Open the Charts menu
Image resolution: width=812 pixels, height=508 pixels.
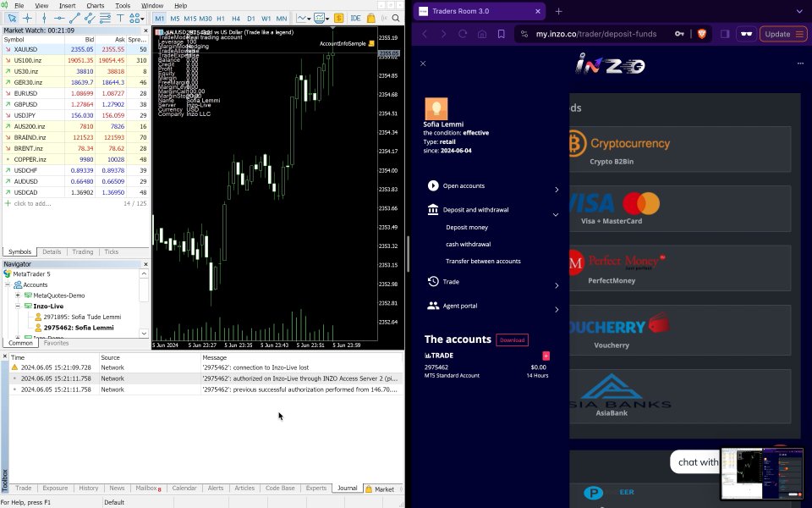click(96, 6)
